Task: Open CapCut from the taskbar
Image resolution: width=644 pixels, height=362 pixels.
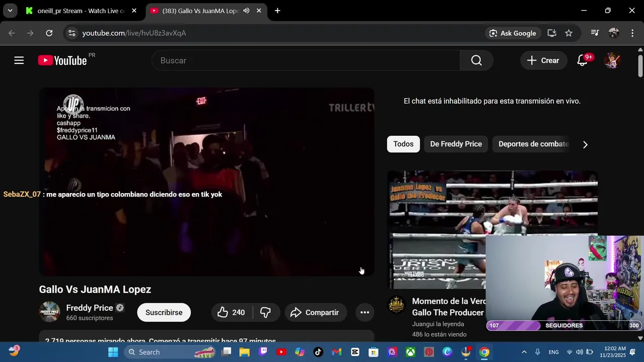Action: click(355, 352)
